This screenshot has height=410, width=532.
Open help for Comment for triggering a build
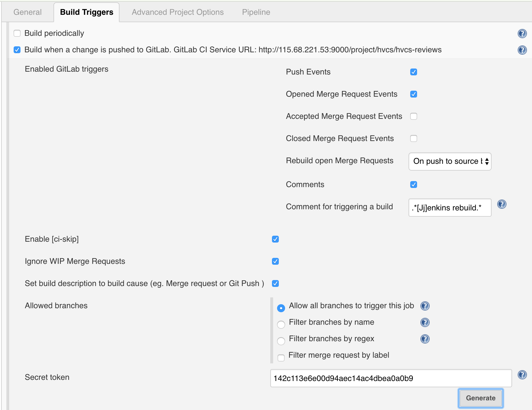[502, 204]
